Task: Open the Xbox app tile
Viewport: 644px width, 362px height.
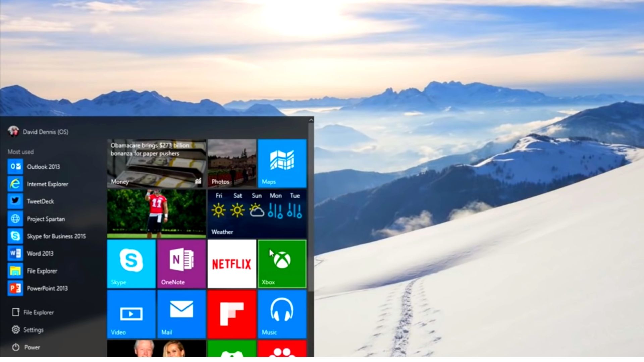Action: click(282, 264)
